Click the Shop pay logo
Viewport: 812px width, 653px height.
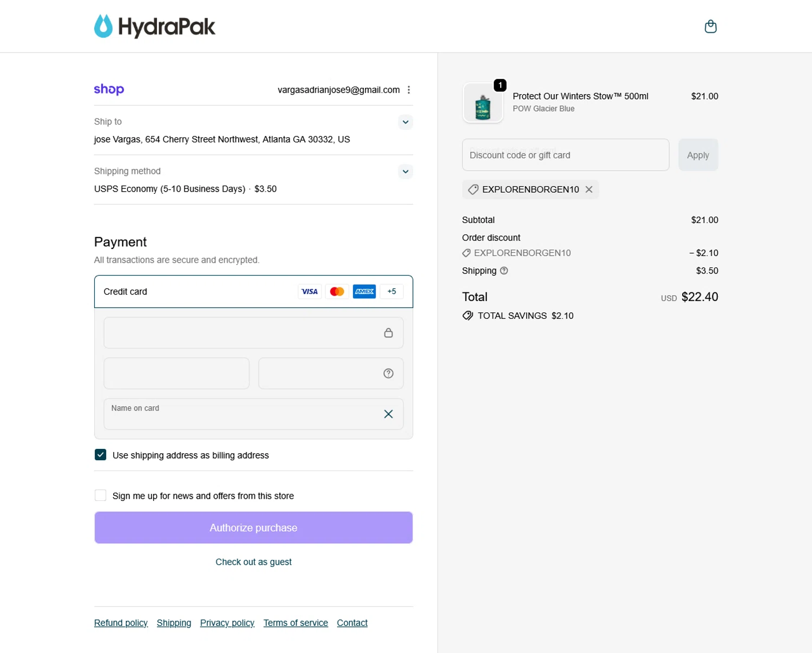[x=109, y=89]
